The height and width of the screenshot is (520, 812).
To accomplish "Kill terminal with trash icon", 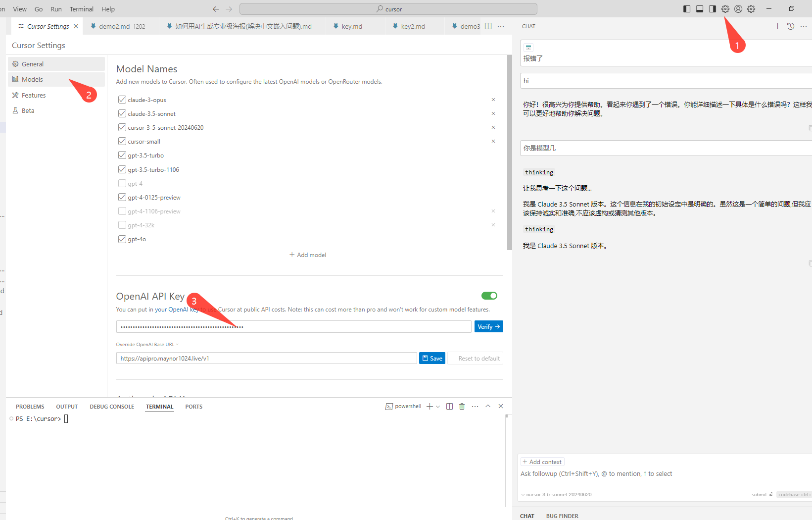I will (x=462, y=407).
